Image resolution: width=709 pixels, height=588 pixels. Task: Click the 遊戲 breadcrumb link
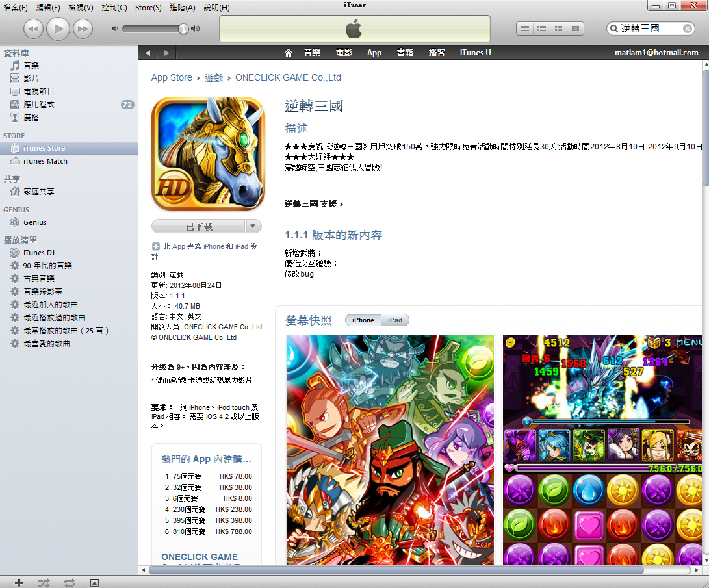(x=214, y=78)
